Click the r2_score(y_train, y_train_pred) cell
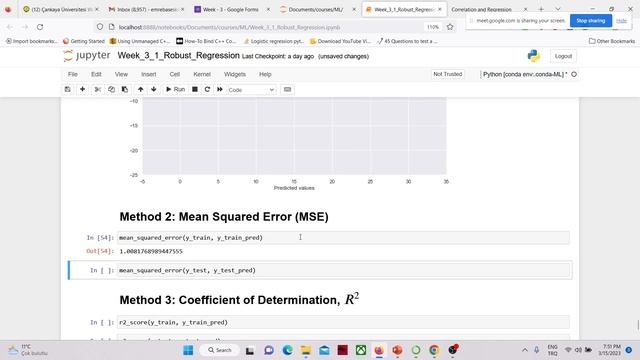Viewport: 640px width, 360px height. 343,322
